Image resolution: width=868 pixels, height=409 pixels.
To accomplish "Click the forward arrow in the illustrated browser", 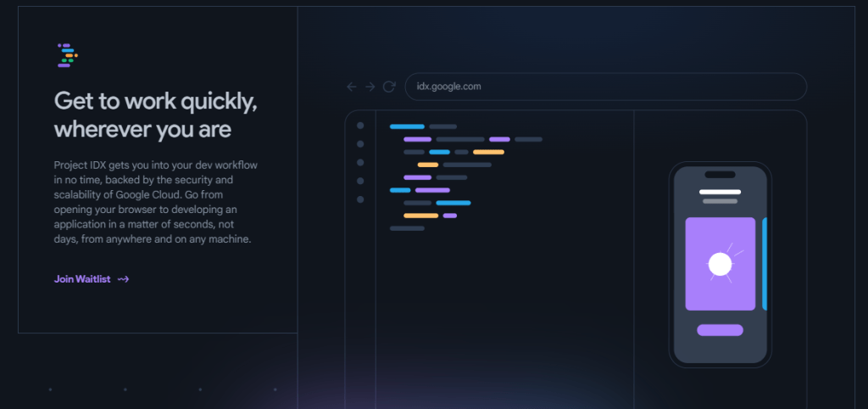I will (x=370, y=87).
